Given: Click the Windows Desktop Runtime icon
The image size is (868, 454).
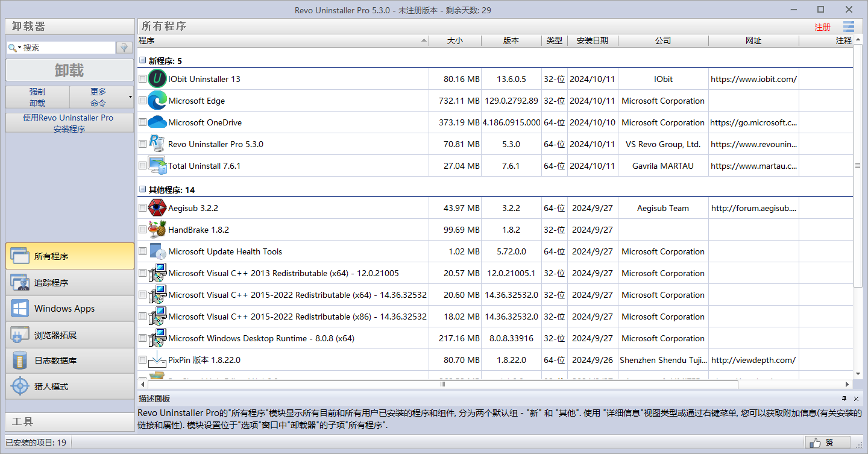Looking at the screenshot, I should [x=157, y=338].
